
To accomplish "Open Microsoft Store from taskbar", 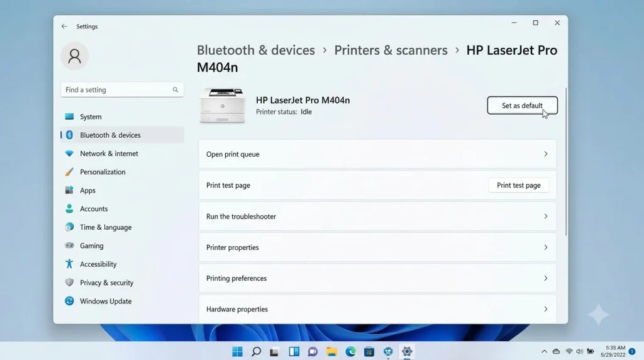I will 369,352.
